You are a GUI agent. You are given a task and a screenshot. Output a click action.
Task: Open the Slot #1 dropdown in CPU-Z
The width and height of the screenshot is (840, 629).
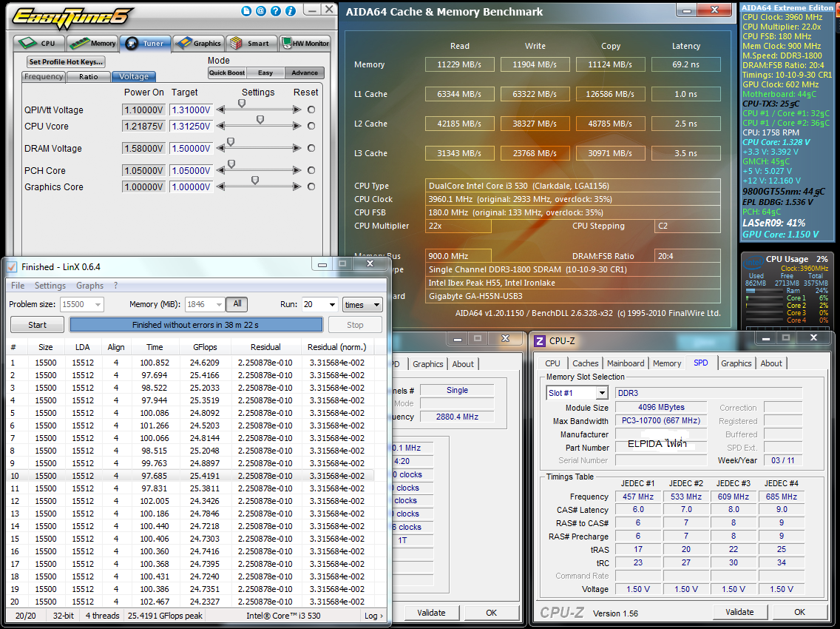tap(601, 393)
